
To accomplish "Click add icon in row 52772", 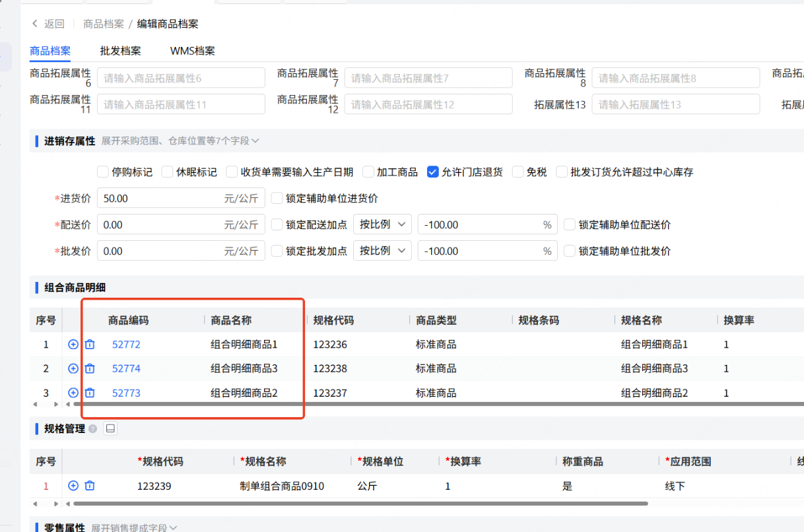I will pyautogui.click(x=73, y=345).
